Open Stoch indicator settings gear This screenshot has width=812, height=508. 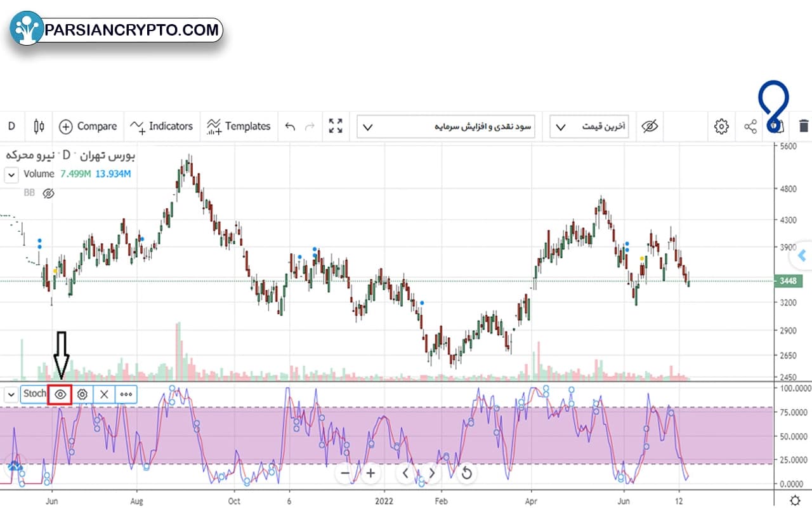(82, 394)
